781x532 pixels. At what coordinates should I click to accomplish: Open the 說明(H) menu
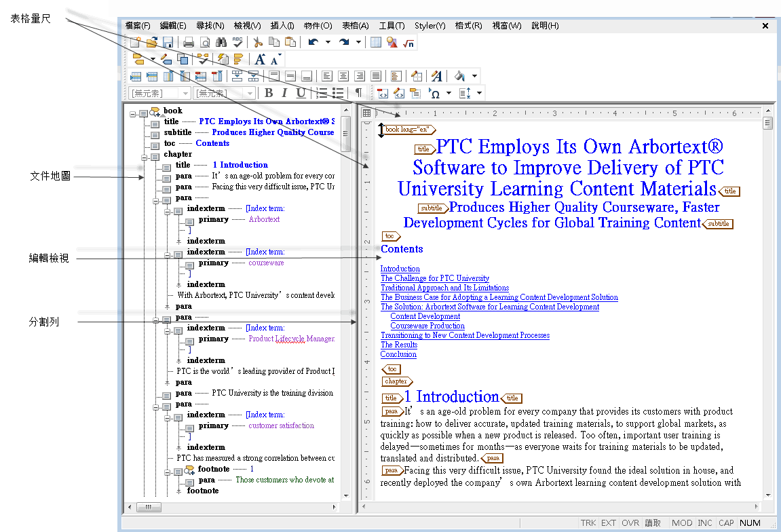tap(545, 25)
